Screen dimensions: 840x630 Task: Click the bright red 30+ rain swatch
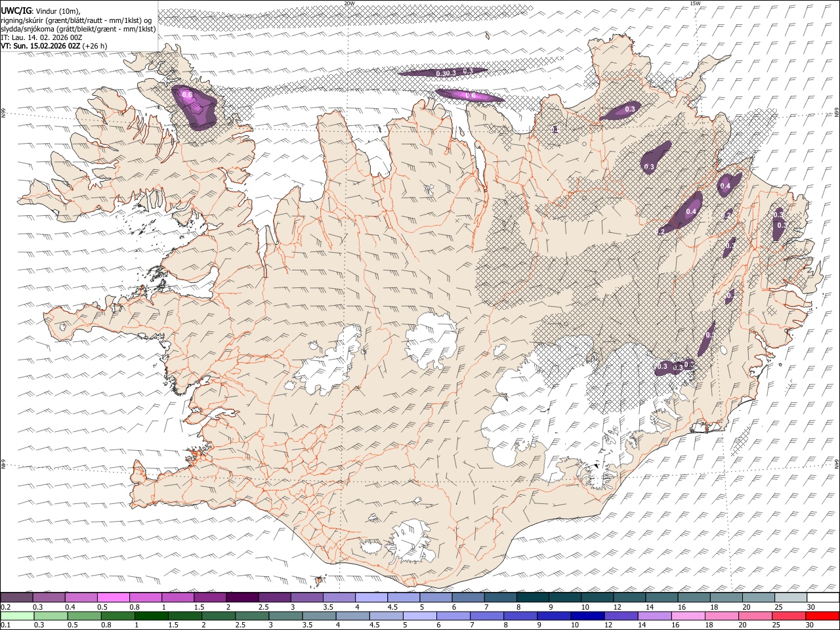click(823, 616)
